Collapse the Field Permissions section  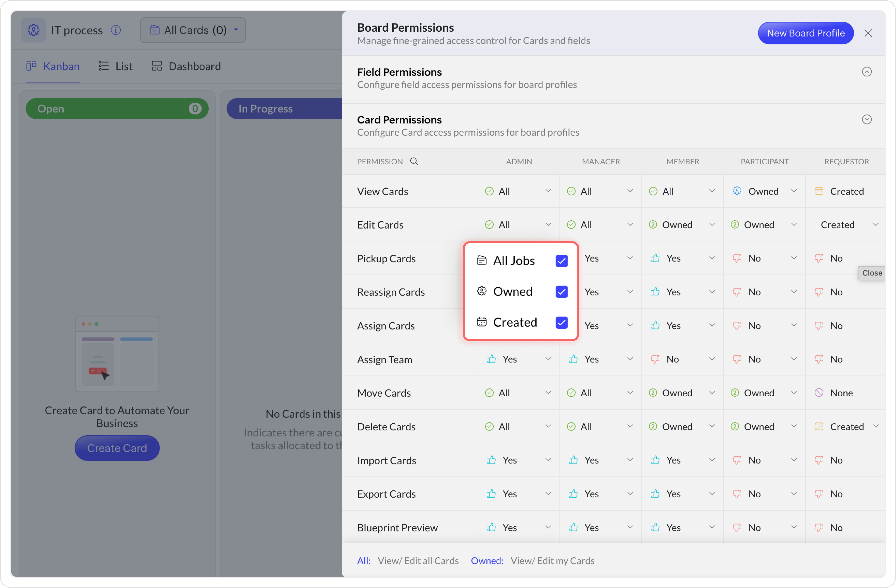[867, 72]
